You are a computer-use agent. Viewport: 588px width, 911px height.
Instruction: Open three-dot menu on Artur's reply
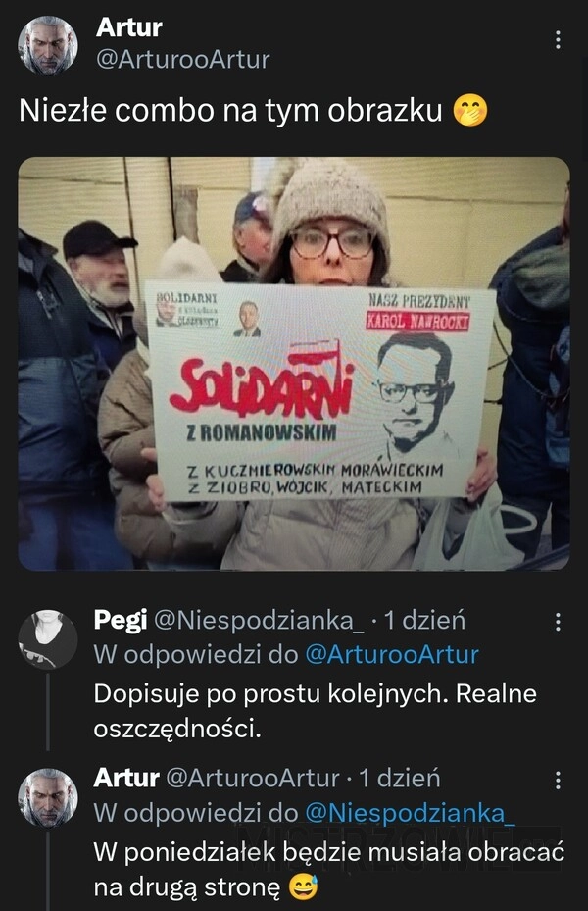coord(558,780)
